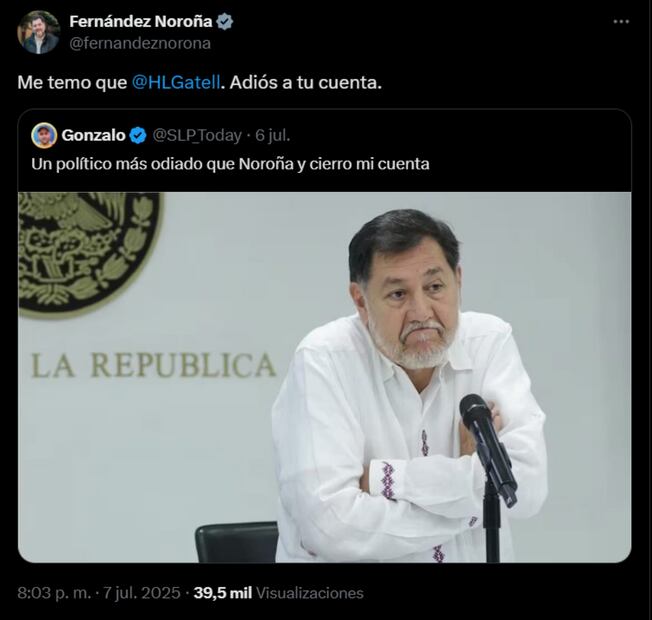
Task: View the 39,5 mil views count
Action: tap(222, 593)
